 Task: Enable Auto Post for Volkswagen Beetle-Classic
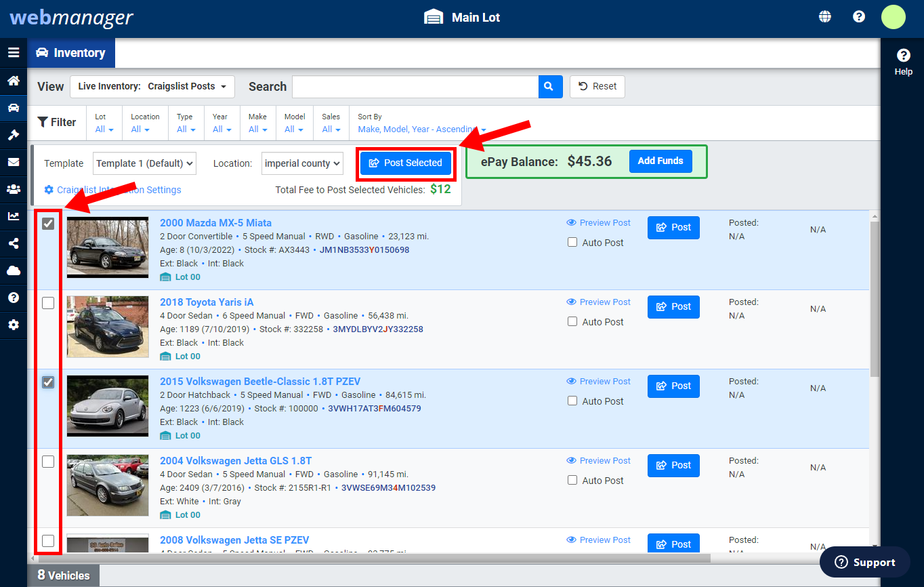pyautogui.click(x=572, y=401)
